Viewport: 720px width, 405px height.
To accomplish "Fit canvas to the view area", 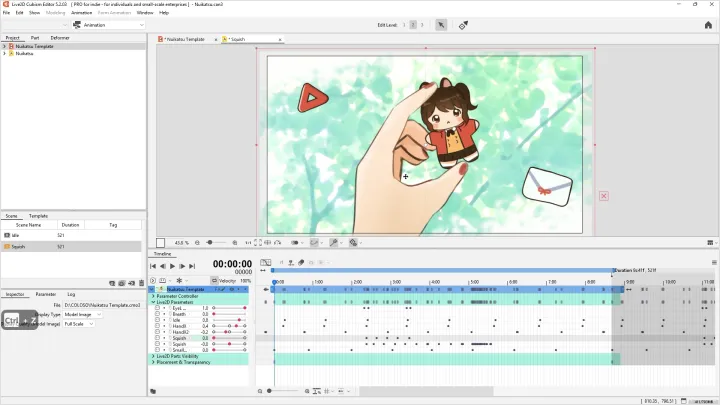I will coord(258,242).
